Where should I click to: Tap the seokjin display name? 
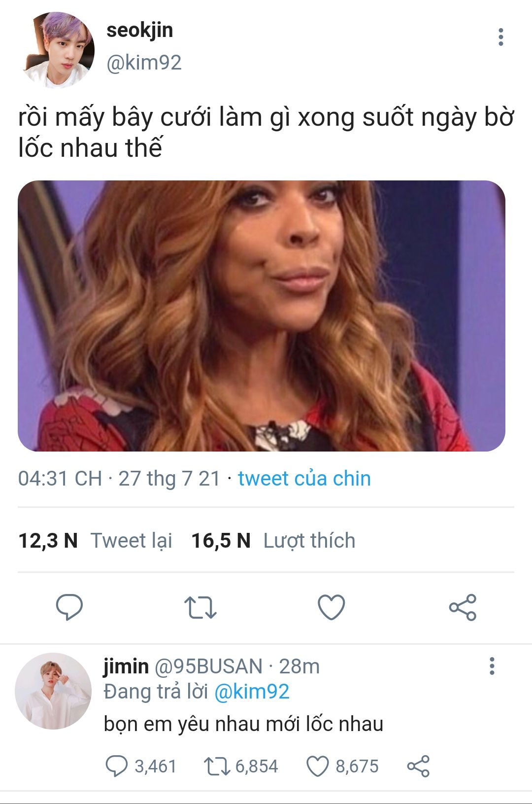[x=140, y=31]
